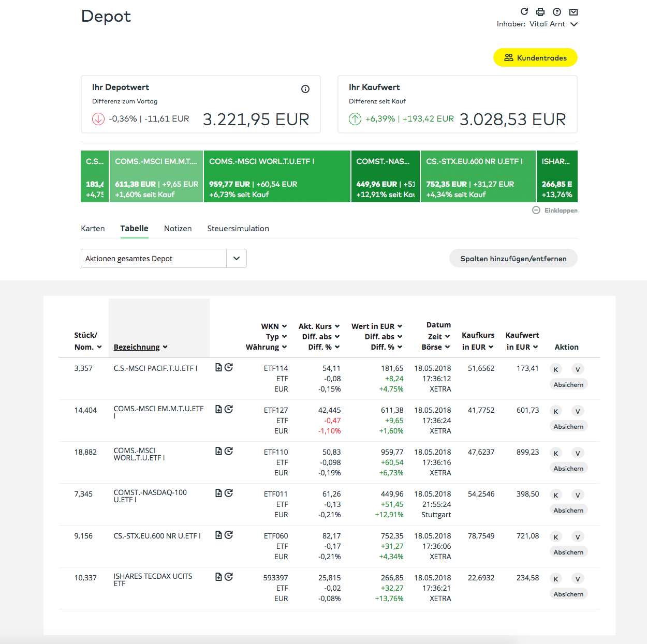This screenshot has width=647, height=644.
Task: Sort by Währung column header
Action: [266, 347]
